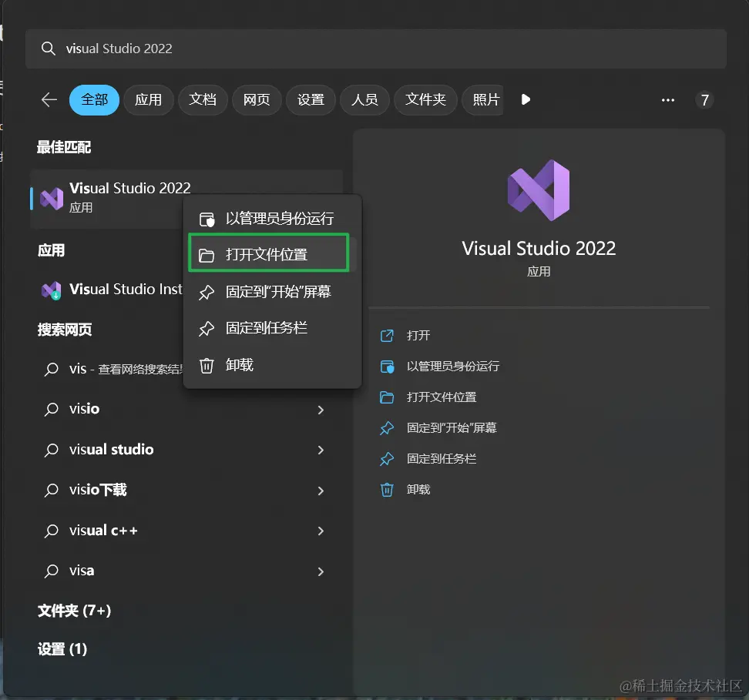The image size is (749, 700).
Task: Click trash icon beside 卸载 in context menu
Action: [207, 366]
